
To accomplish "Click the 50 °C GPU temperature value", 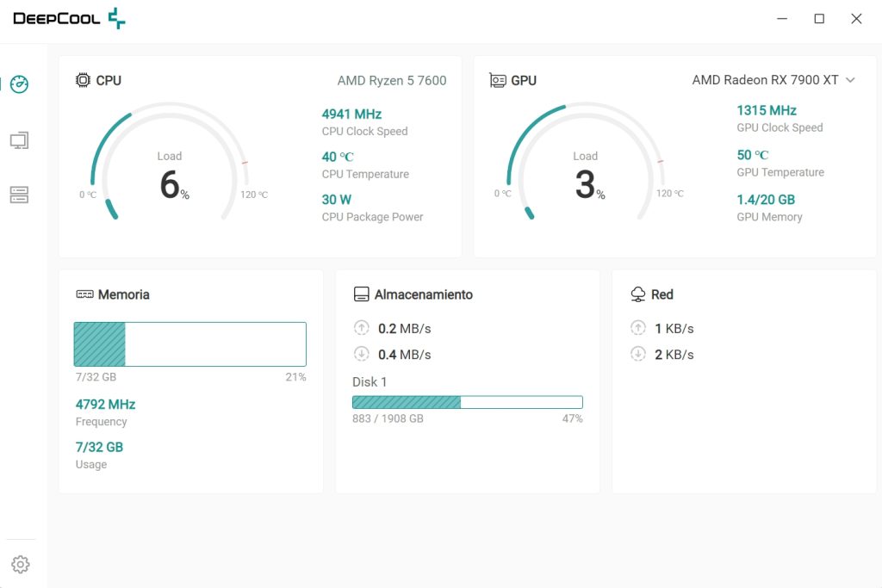I will click(753, 155).
